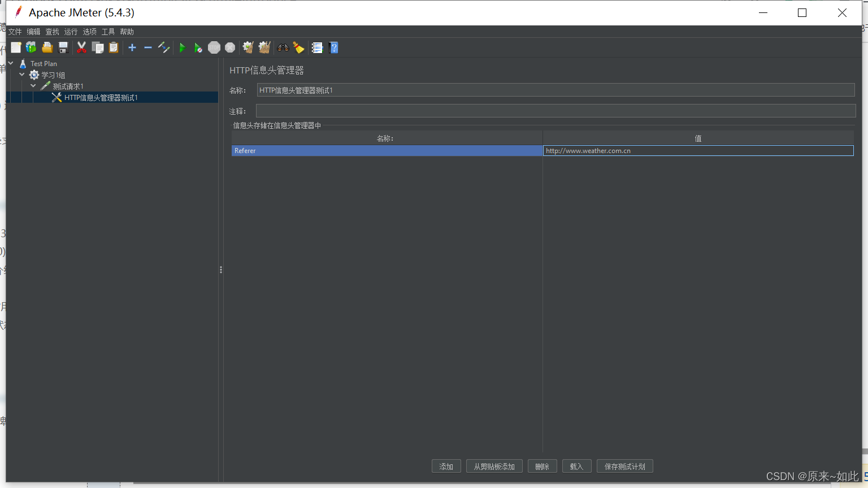868x488 pixels.
Task: Open the Function Helper dialog icon
Action: [317, 47]
